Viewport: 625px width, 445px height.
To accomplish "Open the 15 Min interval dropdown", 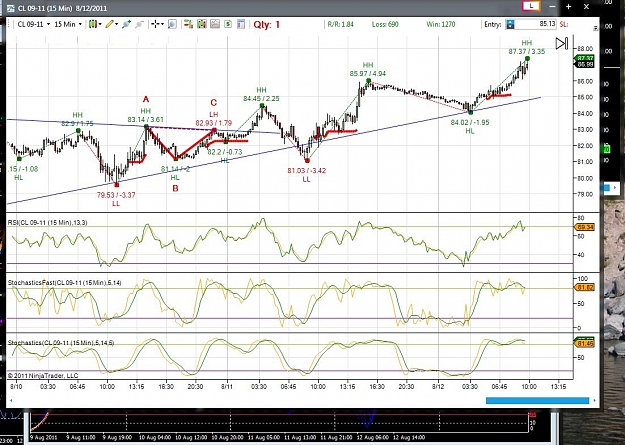I will 67,24.
